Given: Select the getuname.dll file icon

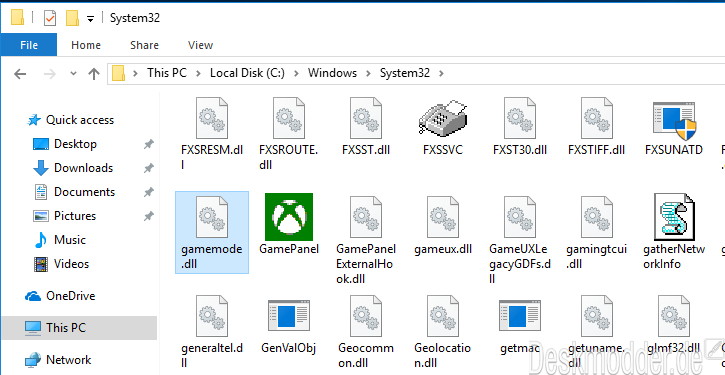Looking at the screenshot, I should click(x=597, y=316).
